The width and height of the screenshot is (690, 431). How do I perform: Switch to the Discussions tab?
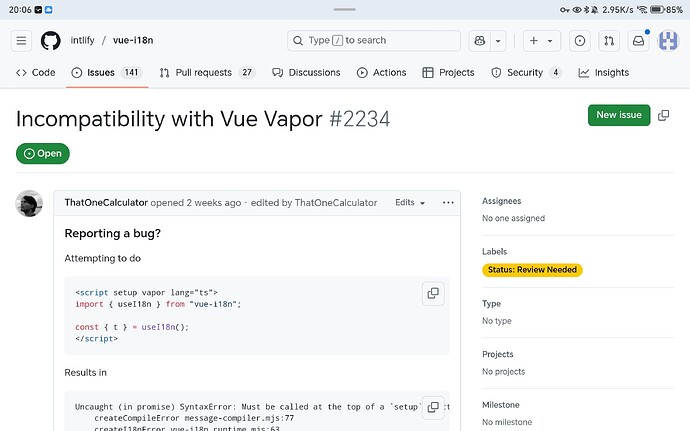pyautogui.click(x=306, y=73)
